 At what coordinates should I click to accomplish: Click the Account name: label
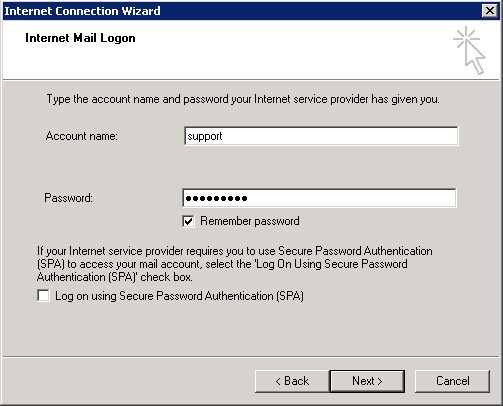click(x=82, y=136)
